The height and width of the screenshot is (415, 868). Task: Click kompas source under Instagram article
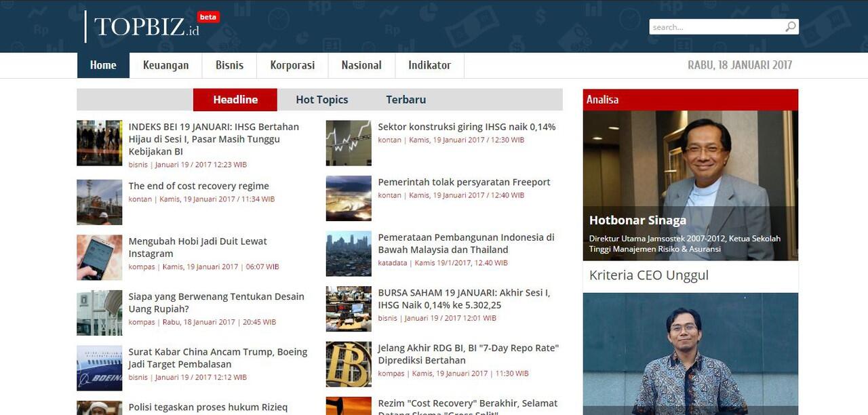[x=142, y=267]
